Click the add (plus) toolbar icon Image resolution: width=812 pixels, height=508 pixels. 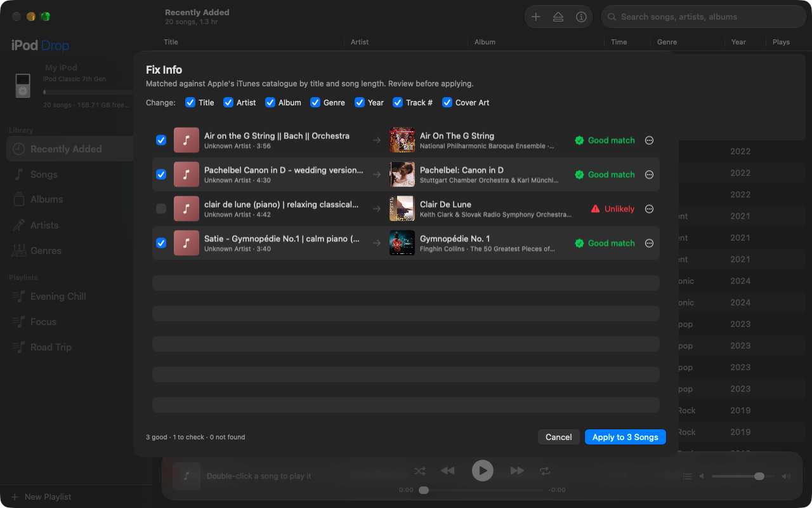click(x=536, y=17)
